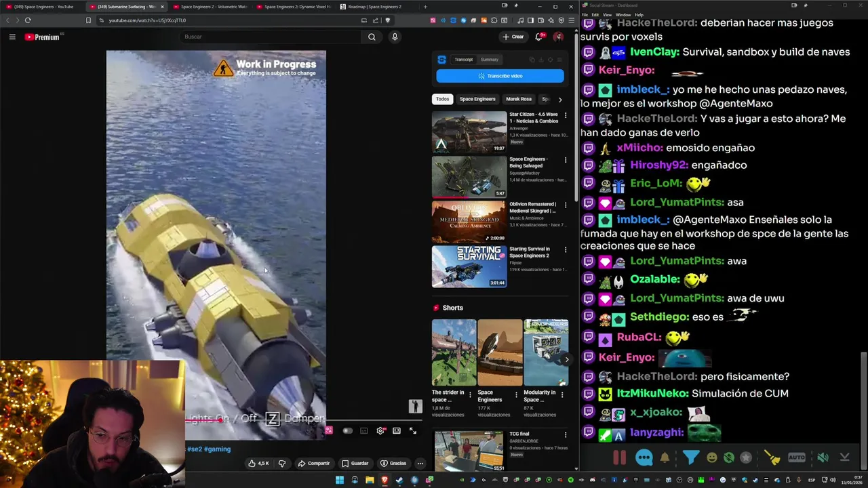The image size is (868, 488).
Task: Click the Crear button
Action: [x=513, y=37]
